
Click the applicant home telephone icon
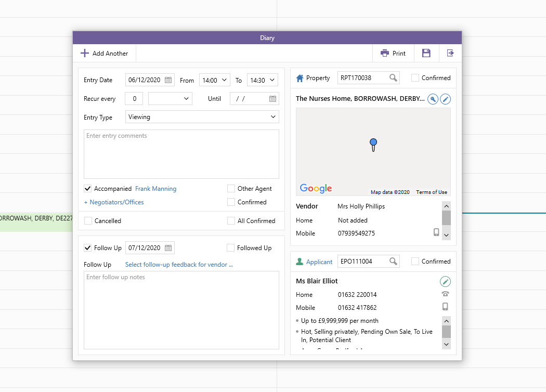pos(445,294)
